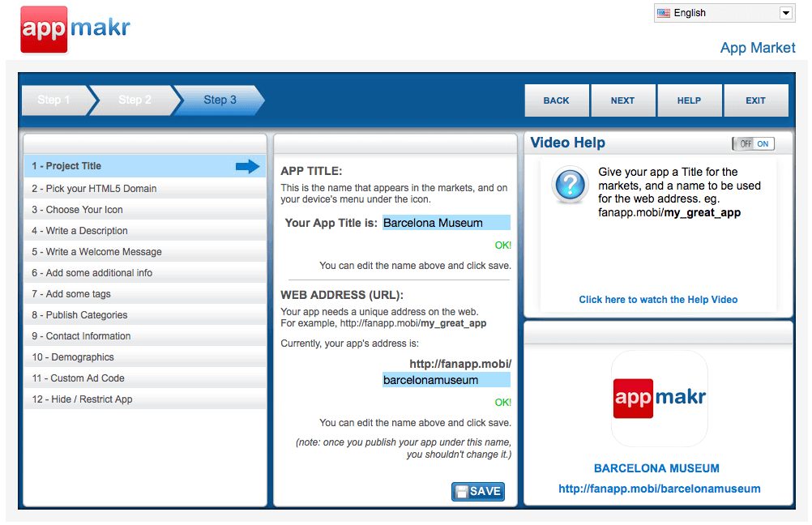
Task: Click the App Title input field
Action: click(446, 223)
